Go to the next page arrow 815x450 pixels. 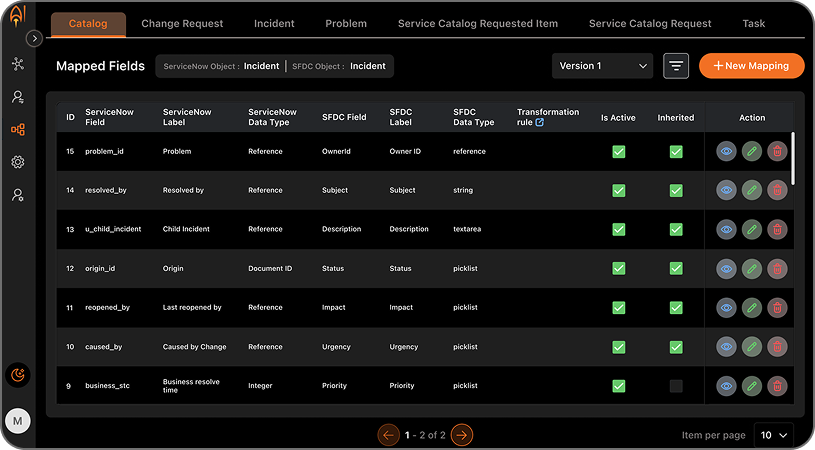[x=461, y=435]
